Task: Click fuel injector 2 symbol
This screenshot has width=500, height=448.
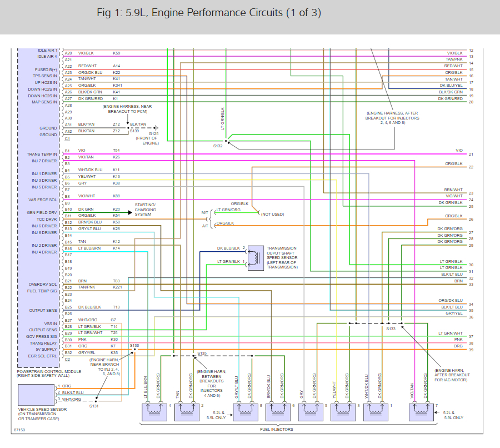Action: (187, 412)
